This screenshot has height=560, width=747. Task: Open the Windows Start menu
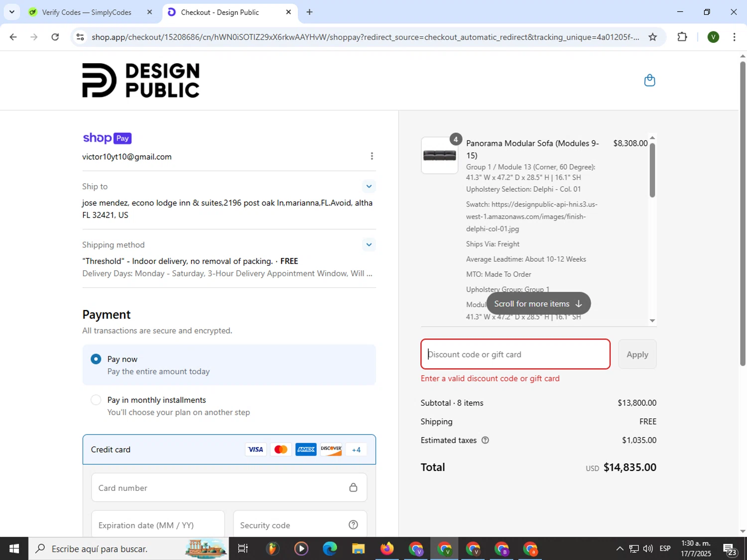coord(14,549)
